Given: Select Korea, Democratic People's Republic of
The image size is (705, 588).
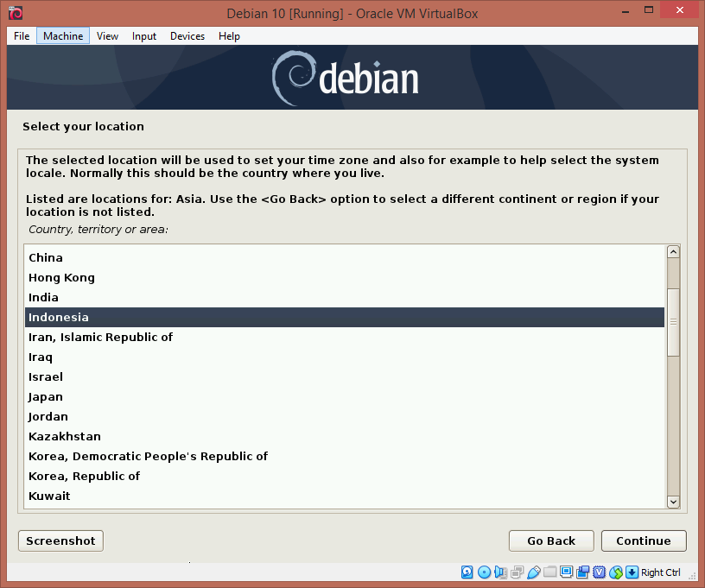Looking at the screenshot, I should point(345,456).
